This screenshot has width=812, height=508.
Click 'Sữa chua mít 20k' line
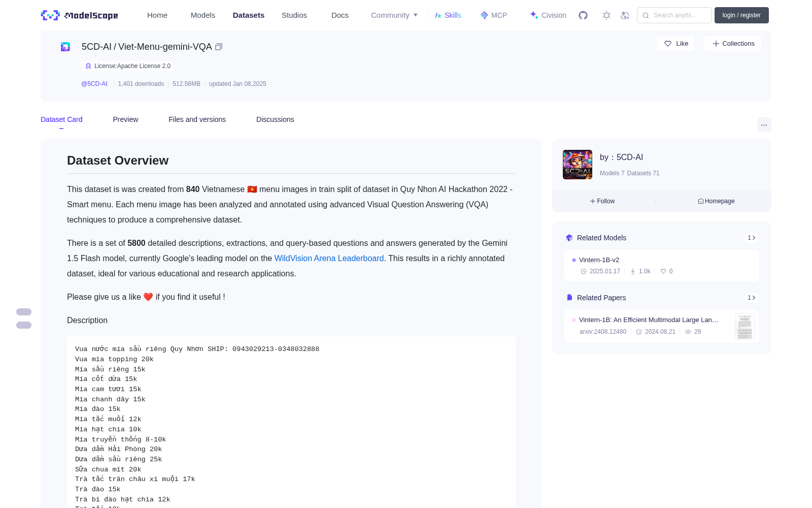108,469
